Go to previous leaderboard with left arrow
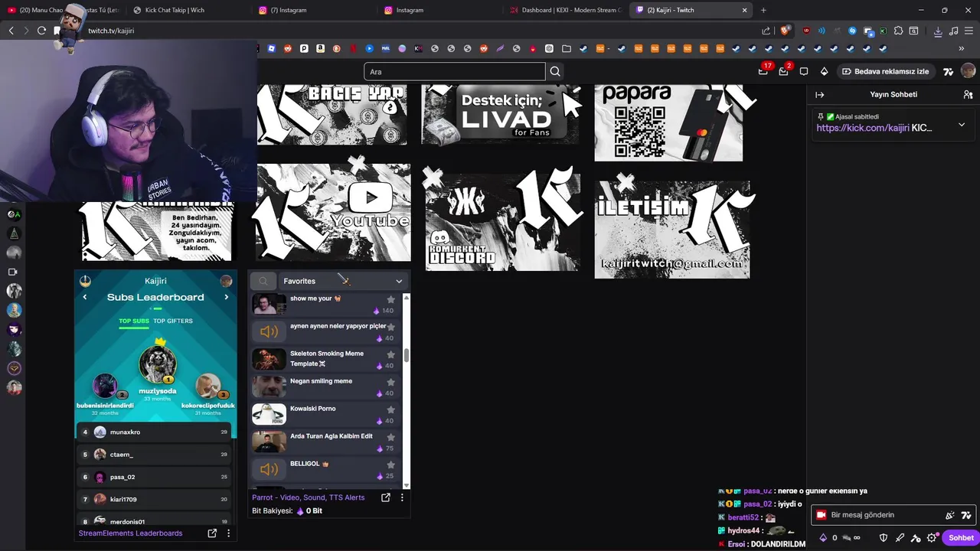 [85, 297]
